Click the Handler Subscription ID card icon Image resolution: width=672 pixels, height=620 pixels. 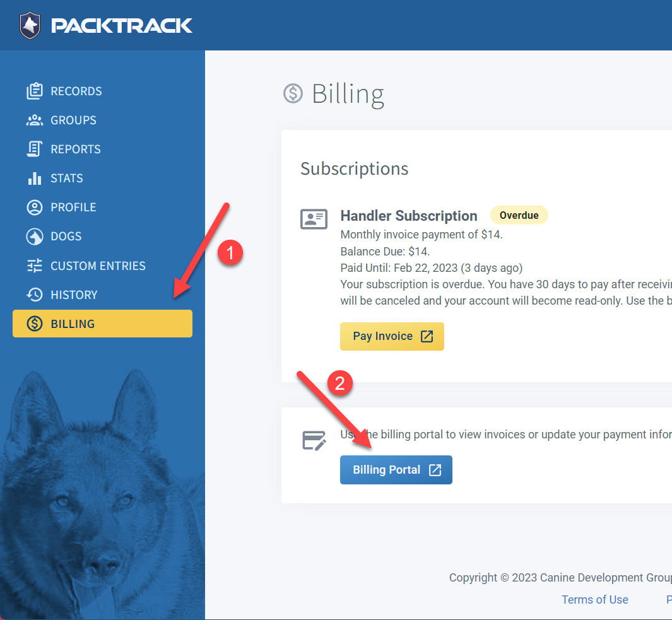pyautogui.click(x=314, y=219)
